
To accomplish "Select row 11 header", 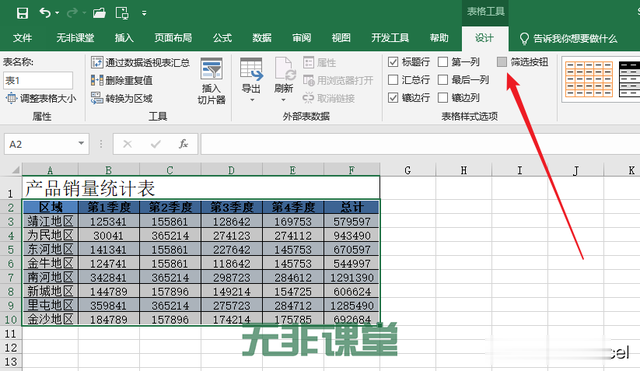I will [x=11, y=334].
